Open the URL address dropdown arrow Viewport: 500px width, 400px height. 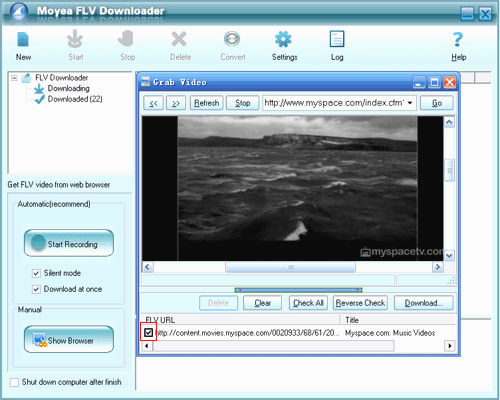pos(410,103)
